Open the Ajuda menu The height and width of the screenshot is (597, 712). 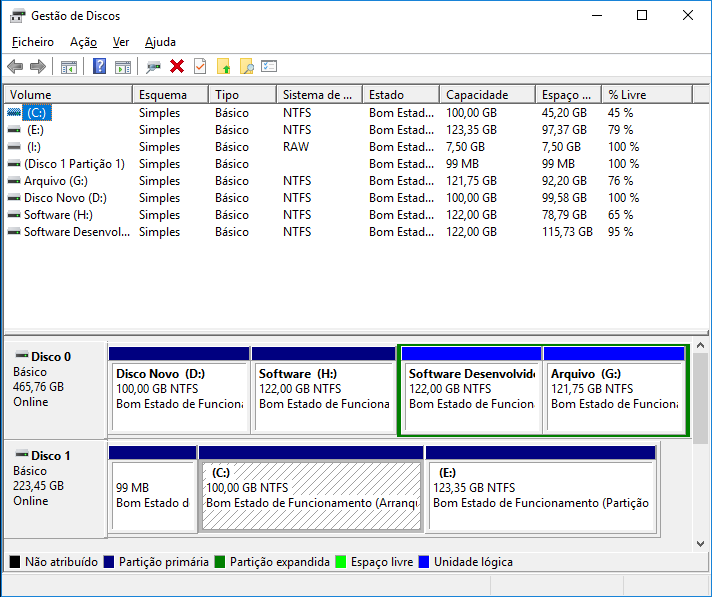pyautogui.click(x=160, y=42)
